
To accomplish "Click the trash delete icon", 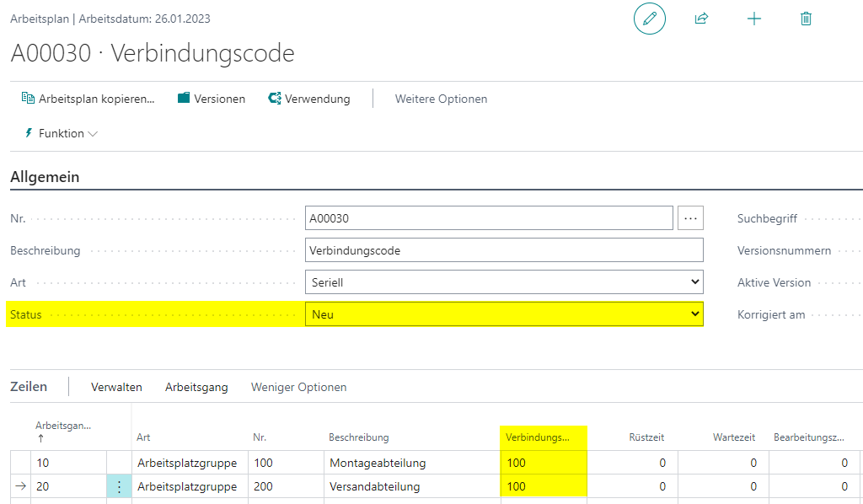I will pos(806,19).
